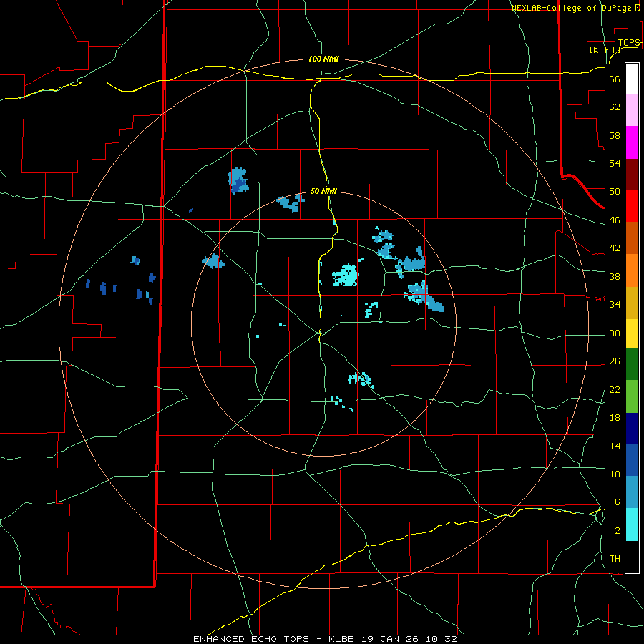Click the largest bright cyan echo blob
Image resolution: width=644 pixels, height=644 pixels.
pos(346,275)
